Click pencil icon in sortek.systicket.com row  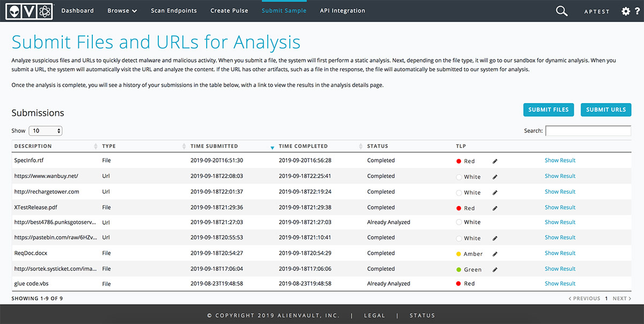pos(495,269)
